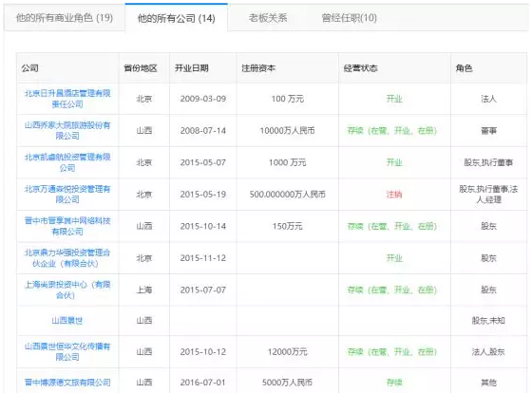Open company link 山西乔家大院旅游股份有限公司
Viewport: 532px width, 393px height.
pos(67,131)
